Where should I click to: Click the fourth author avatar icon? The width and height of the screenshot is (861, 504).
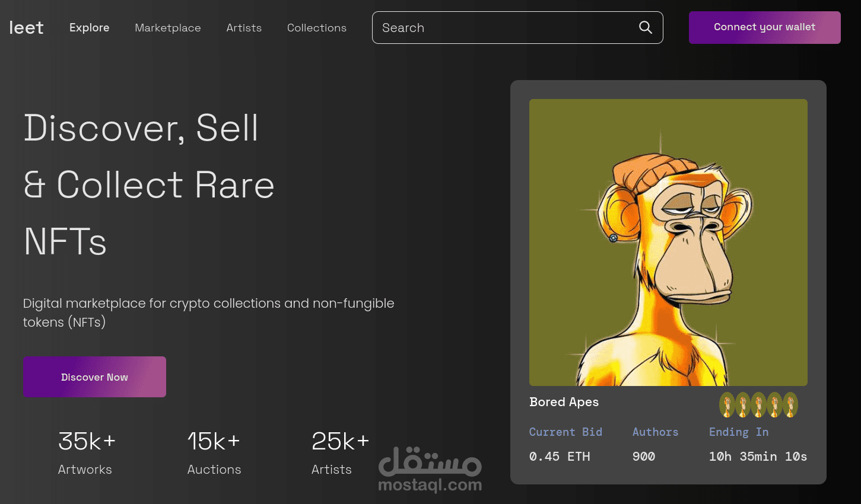pos(774,405)
